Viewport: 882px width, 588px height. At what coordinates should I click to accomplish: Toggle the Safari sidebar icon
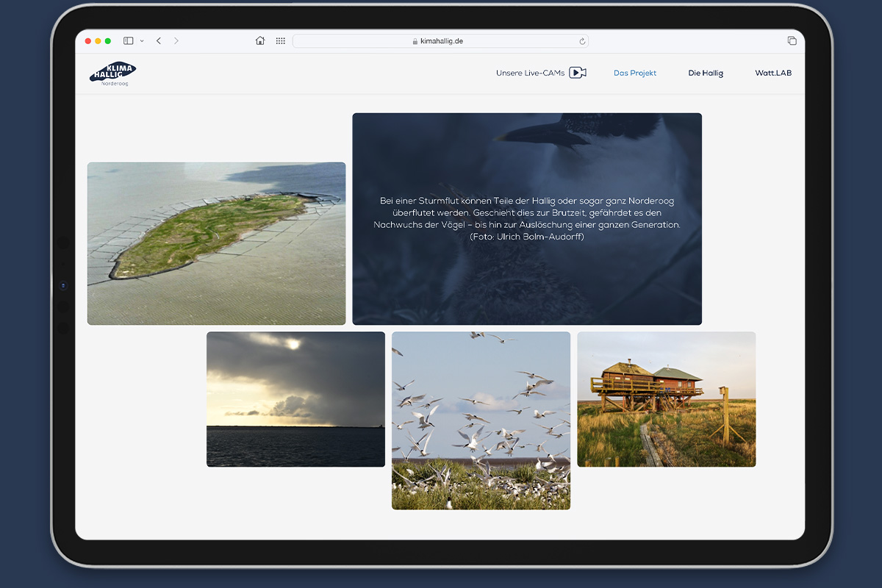coord(128,41)
